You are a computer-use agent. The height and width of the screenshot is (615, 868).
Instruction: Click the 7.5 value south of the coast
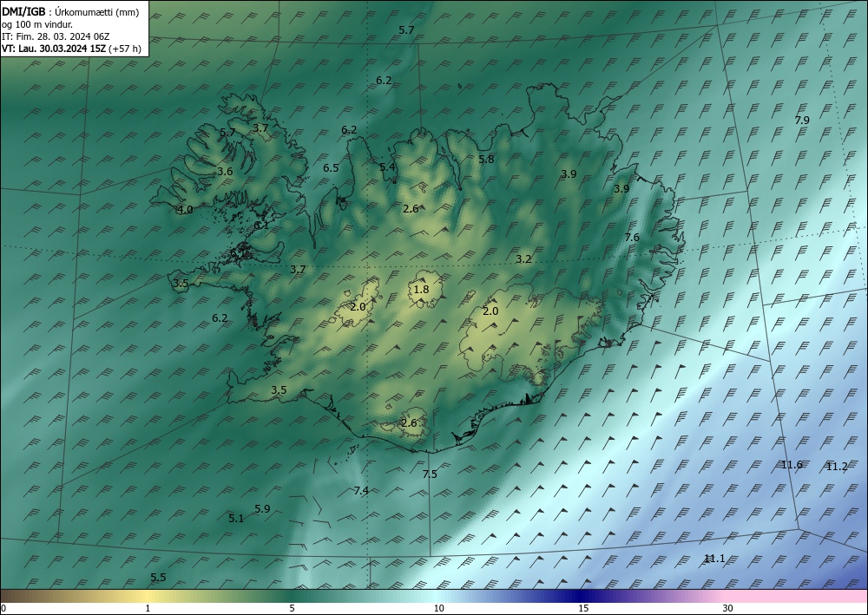coord(430,474)
